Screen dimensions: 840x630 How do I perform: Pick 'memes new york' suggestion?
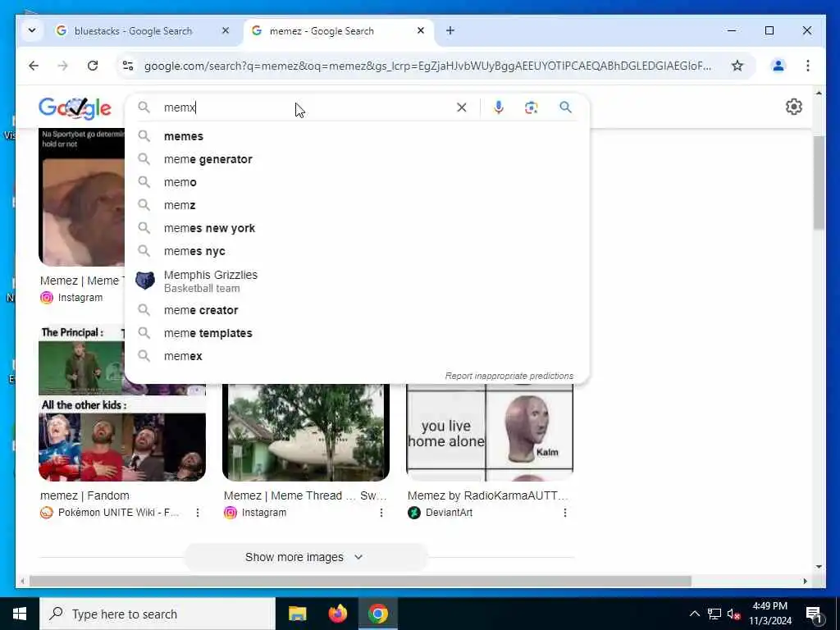357,228
